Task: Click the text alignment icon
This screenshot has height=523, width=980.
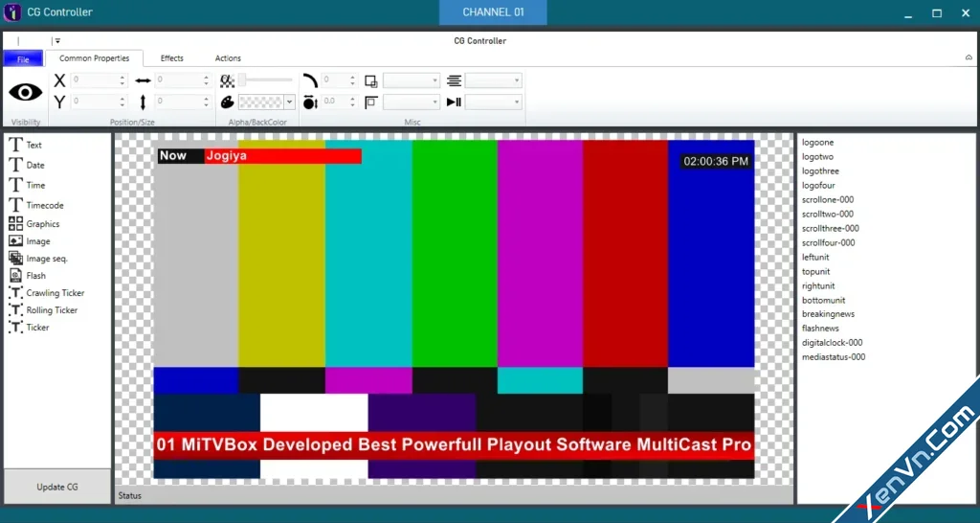Action: pyautogui.click(x=455, y=80)
